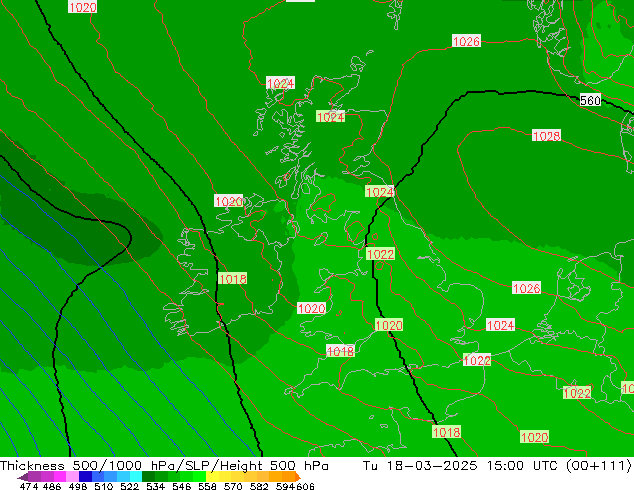Select the 1020 label in the Irish Sea
The image size is (634, 490).
pyautogui.click(x=311, y=308)
